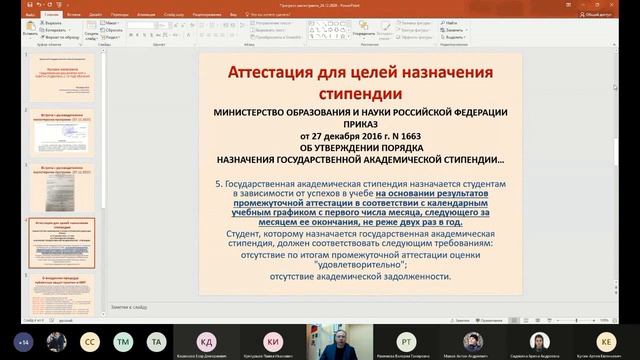Open the Layout (Макет) dropdown
Screen dimensions: 640x360
(x=110, y=23)
